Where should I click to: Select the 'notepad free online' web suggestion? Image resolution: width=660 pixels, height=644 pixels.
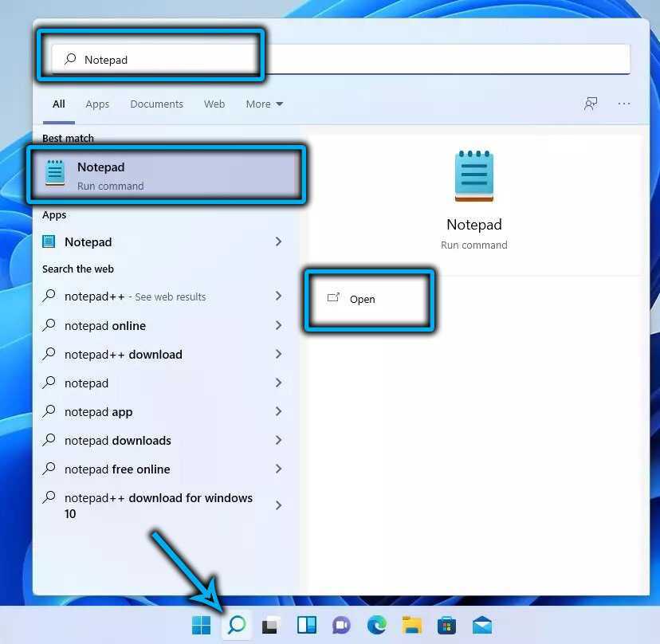[x=117, y=469]
